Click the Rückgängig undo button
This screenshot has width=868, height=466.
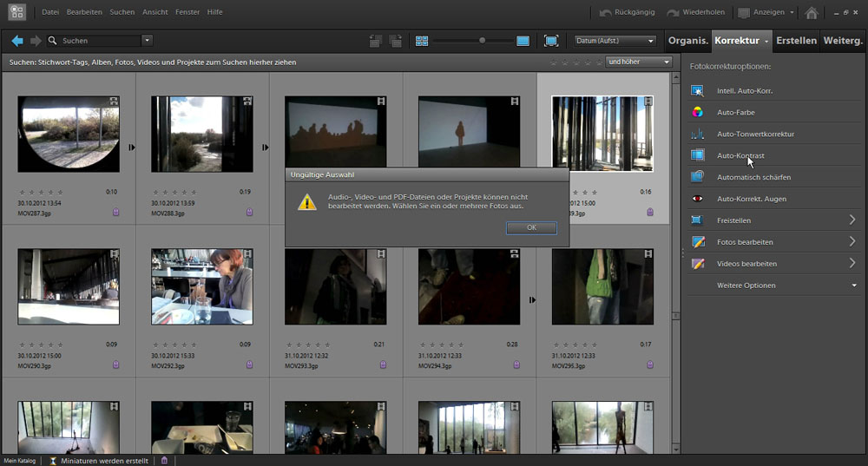628,12
